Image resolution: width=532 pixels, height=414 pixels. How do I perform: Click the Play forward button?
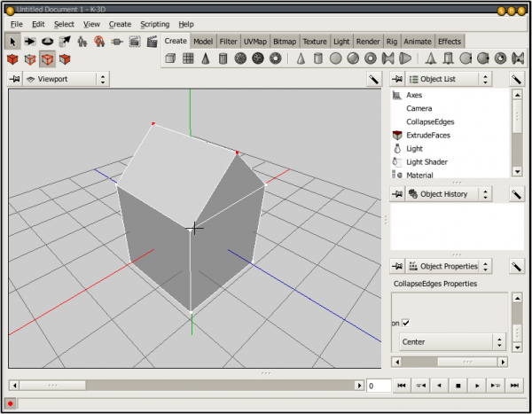point(477,386)
